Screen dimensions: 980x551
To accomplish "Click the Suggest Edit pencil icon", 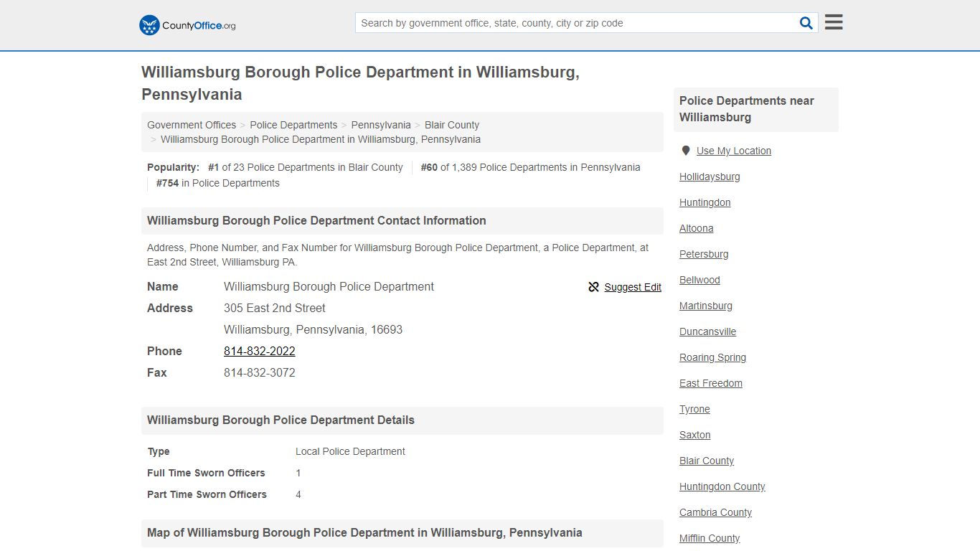I will (x=593, y=287).
